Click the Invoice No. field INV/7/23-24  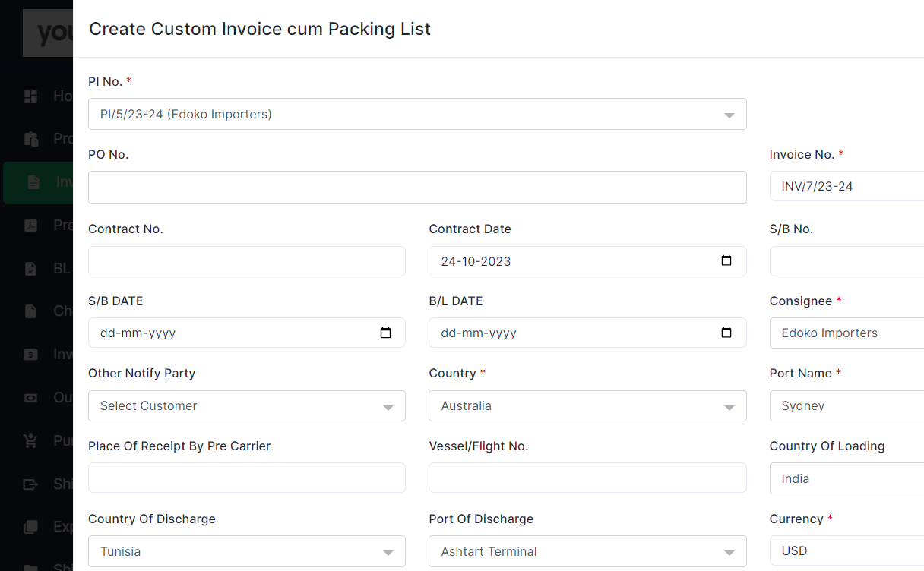coord(846,186)
